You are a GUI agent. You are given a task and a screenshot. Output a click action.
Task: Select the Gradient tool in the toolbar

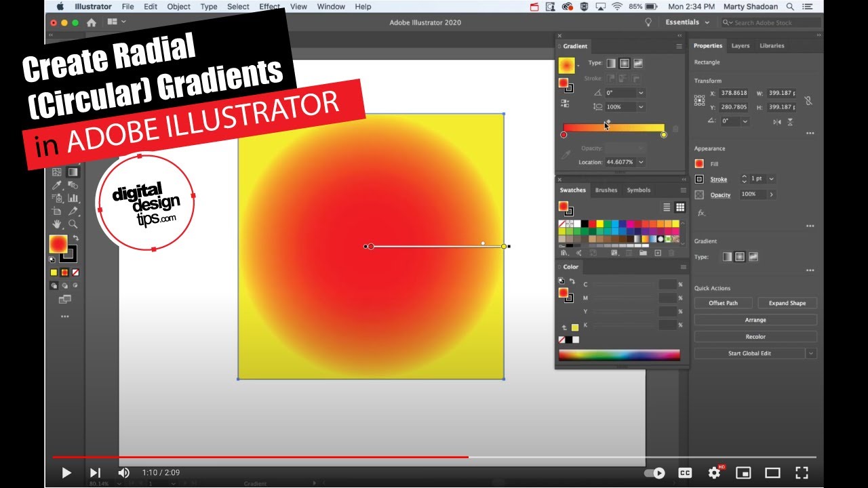click(x=73, y=171)
